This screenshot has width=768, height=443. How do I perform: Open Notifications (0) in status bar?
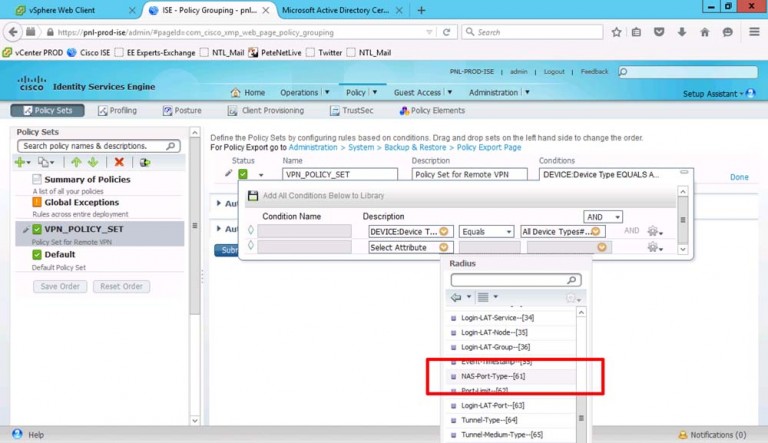(x=713, y=435)
